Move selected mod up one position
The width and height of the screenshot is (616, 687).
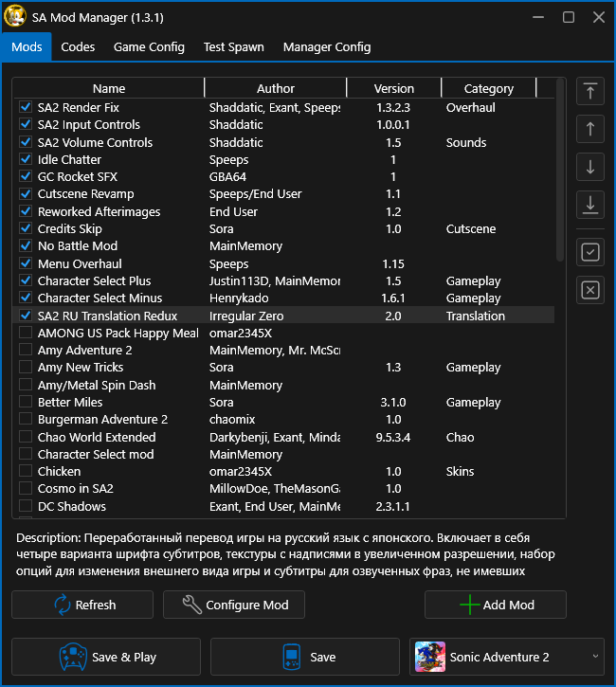[x=590, y=129]
